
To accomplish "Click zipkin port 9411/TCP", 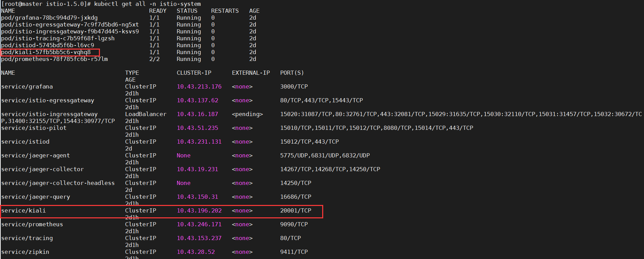I will (294, 252).
